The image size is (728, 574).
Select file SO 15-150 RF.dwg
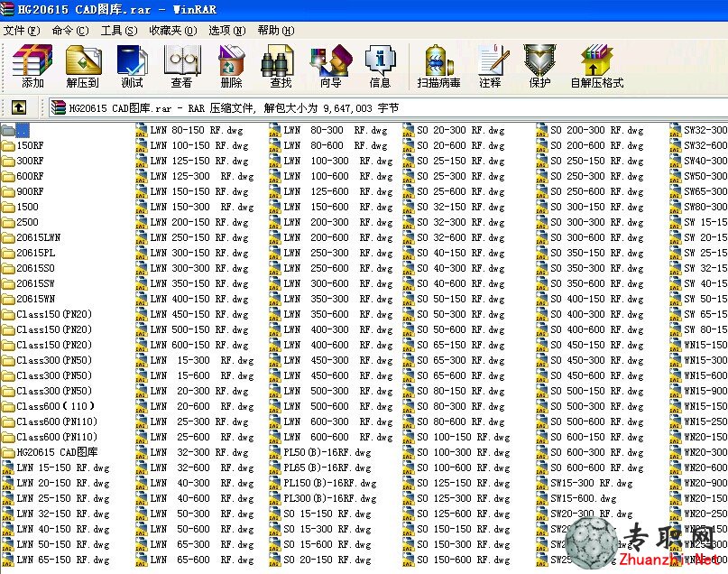click(327, 514)
